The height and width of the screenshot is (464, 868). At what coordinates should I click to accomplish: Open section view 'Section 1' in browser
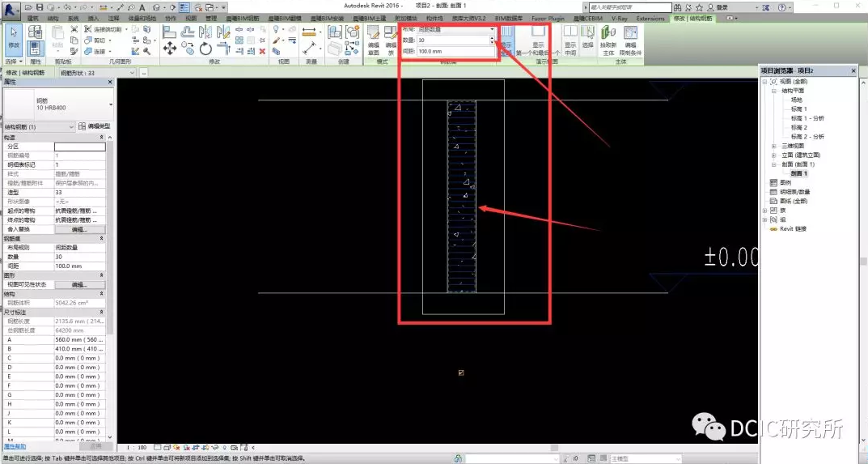(798, 173)
